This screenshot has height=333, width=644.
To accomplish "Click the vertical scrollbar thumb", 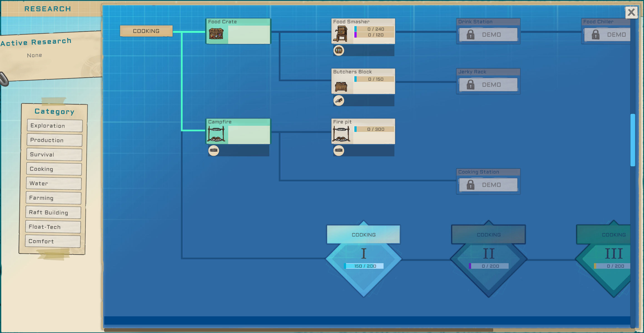I will pyautogui.click(x=633, y=140).
